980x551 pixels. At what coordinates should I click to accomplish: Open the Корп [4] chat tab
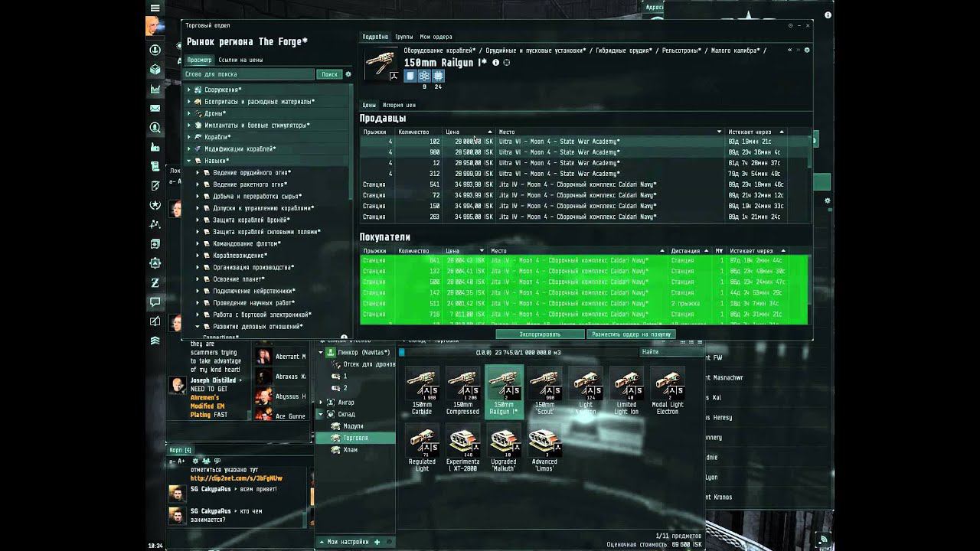click(x=181, y=450)
